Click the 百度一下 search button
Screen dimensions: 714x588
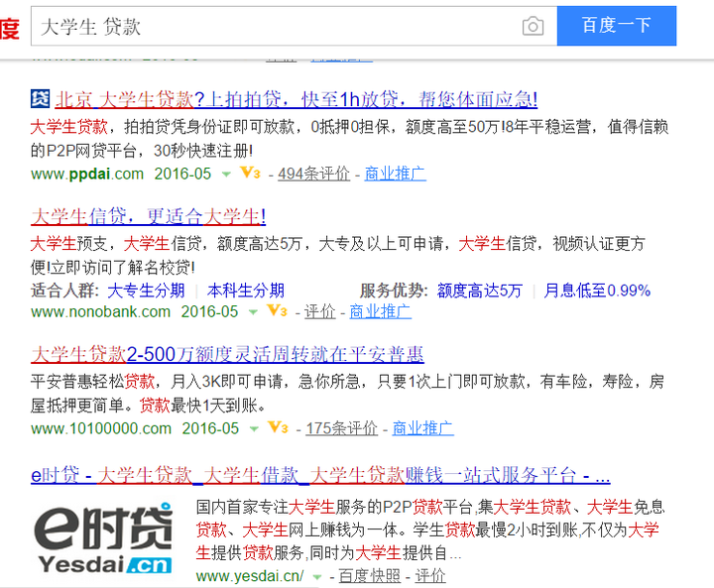click(617, 26)
